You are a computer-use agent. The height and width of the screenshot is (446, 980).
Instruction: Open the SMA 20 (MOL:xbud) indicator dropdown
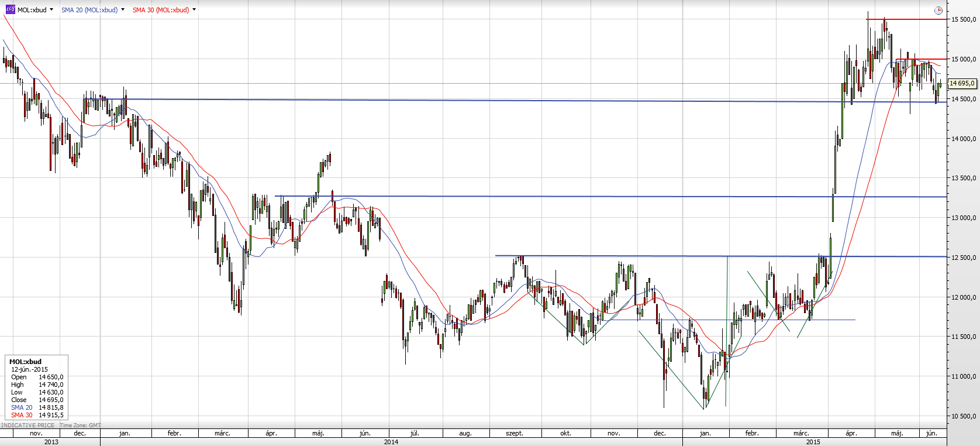[123, 10]
